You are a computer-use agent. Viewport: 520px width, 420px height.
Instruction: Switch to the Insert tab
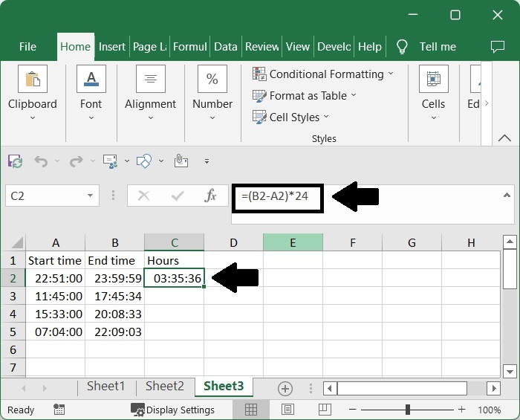112,46
